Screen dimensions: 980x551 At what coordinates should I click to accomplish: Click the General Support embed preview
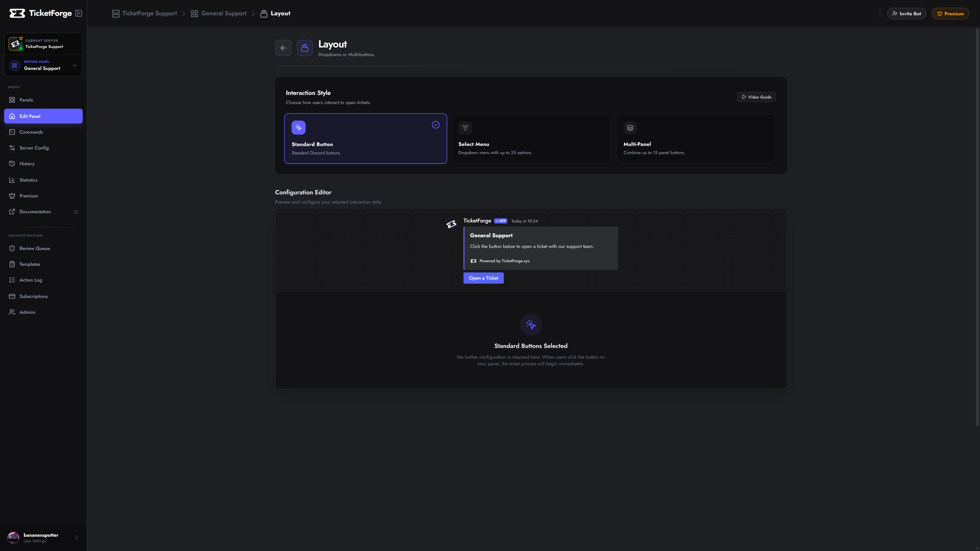[x=541, y=248]
